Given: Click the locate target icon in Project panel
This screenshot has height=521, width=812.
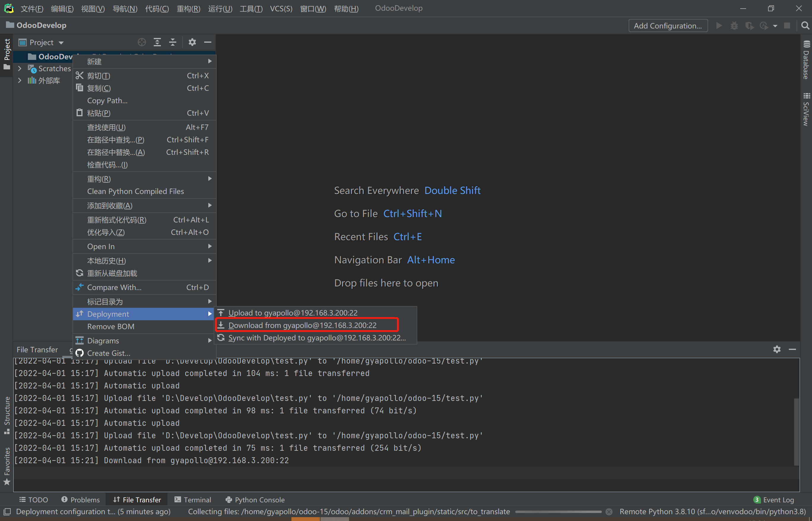Looking at the screenshot, I should (142, 42).
